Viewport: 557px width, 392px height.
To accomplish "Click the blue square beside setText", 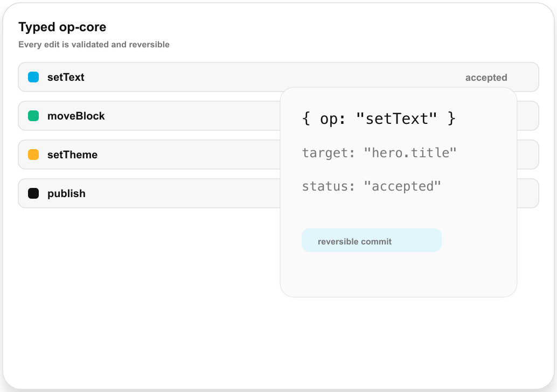I will (x=33, y=77).
